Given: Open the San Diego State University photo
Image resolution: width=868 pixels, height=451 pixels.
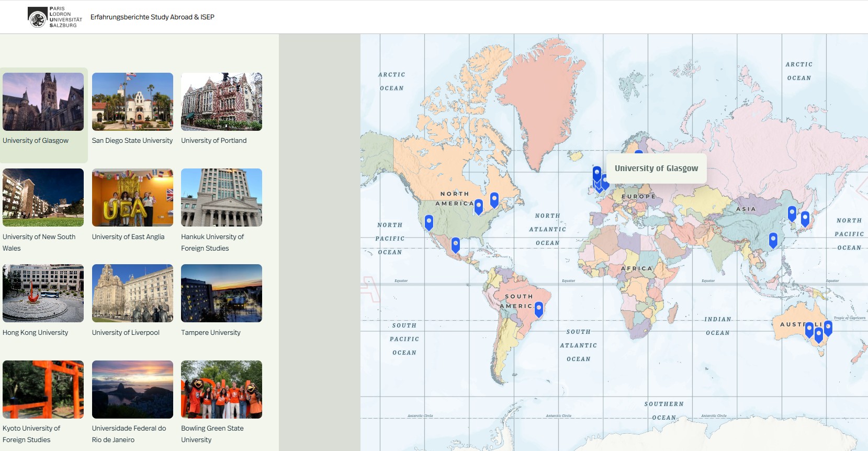Looking at the screenshot, I should [x=132, y=102].
